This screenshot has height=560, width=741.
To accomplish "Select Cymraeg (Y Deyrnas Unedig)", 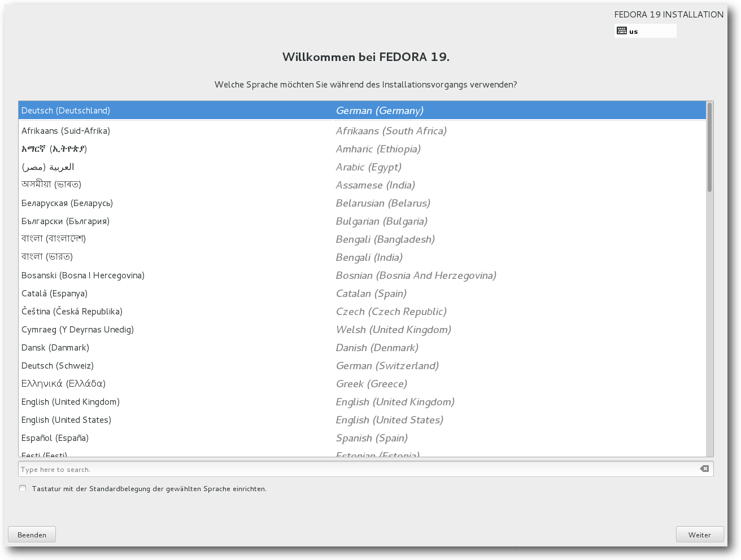I will 362,330.
